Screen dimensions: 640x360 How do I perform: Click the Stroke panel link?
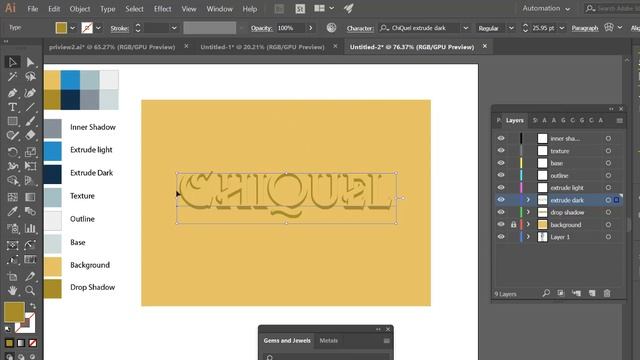[120, 28]
